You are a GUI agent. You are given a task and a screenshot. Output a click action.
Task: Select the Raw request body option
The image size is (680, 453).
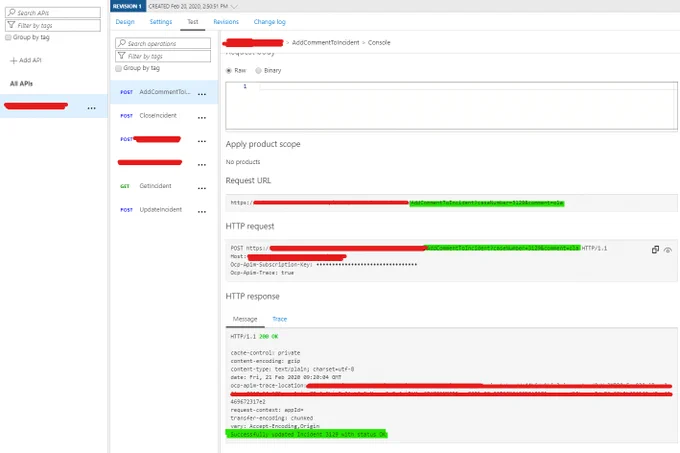[229, 71]
